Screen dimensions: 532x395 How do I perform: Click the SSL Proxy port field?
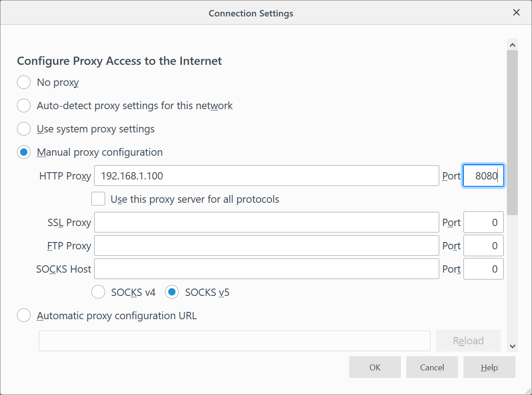pos(483,223)
